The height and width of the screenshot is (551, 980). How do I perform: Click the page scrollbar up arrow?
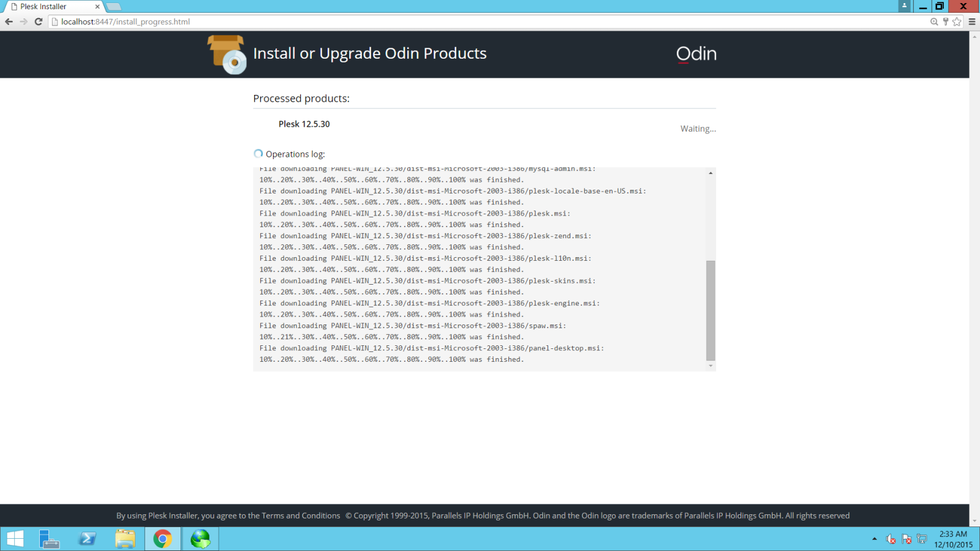974,36
